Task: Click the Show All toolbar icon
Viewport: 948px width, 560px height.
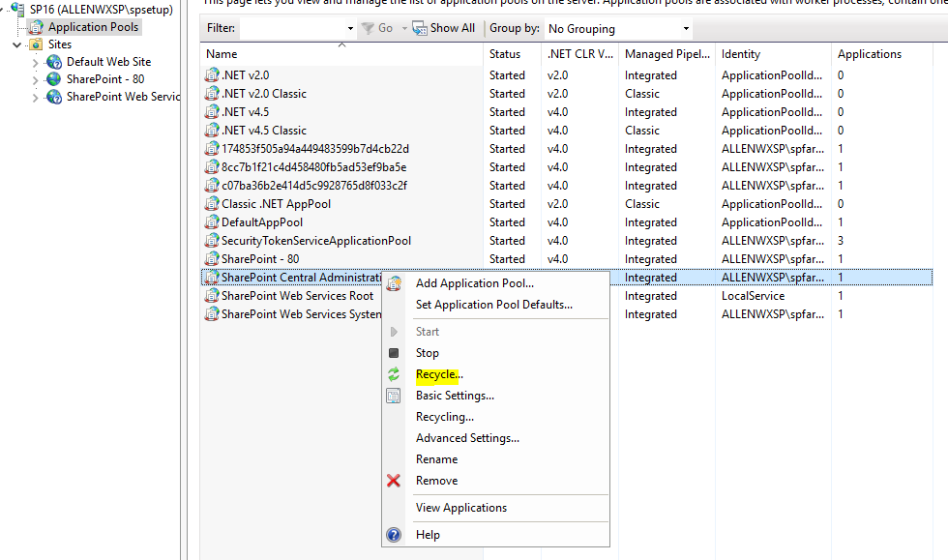Action: click(x=420, y=28)
